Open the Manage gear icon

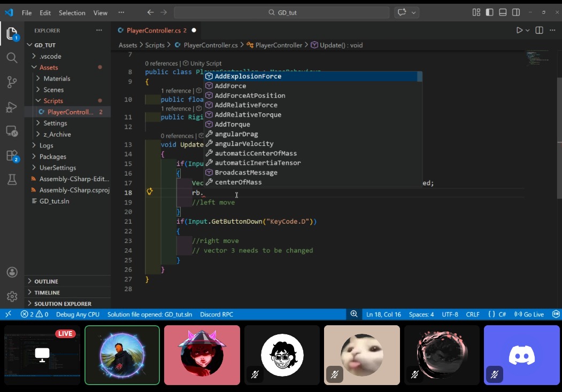pos(12,296)
